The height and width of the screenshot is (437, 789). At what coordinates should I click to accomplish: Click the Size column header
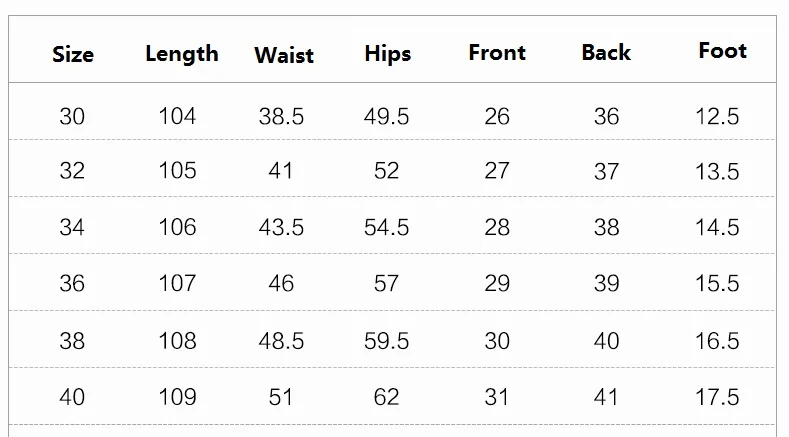73,55
